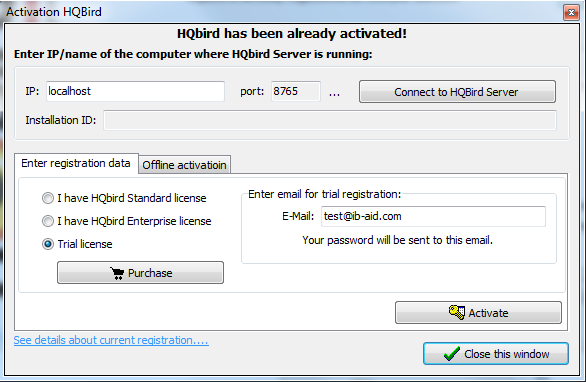This screenshot has width=586, height=382.
Task: Click the Installation ID field
Action: [x=330, y=120]
